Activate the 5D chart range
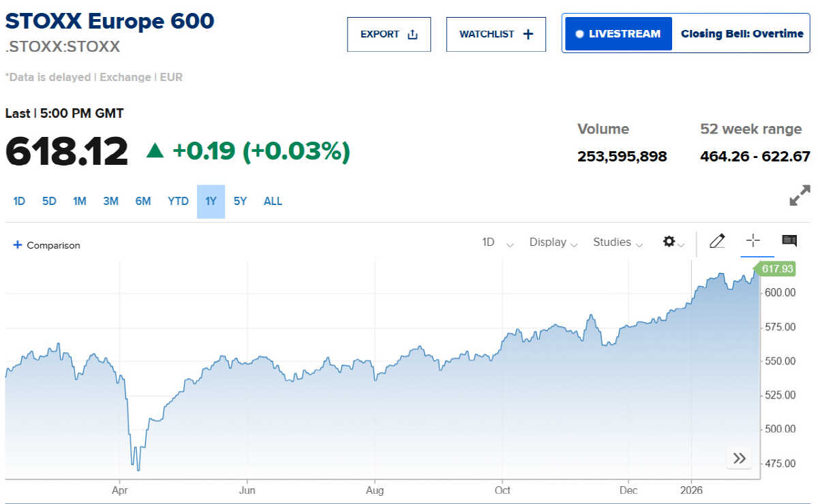 tap(49, 201)
